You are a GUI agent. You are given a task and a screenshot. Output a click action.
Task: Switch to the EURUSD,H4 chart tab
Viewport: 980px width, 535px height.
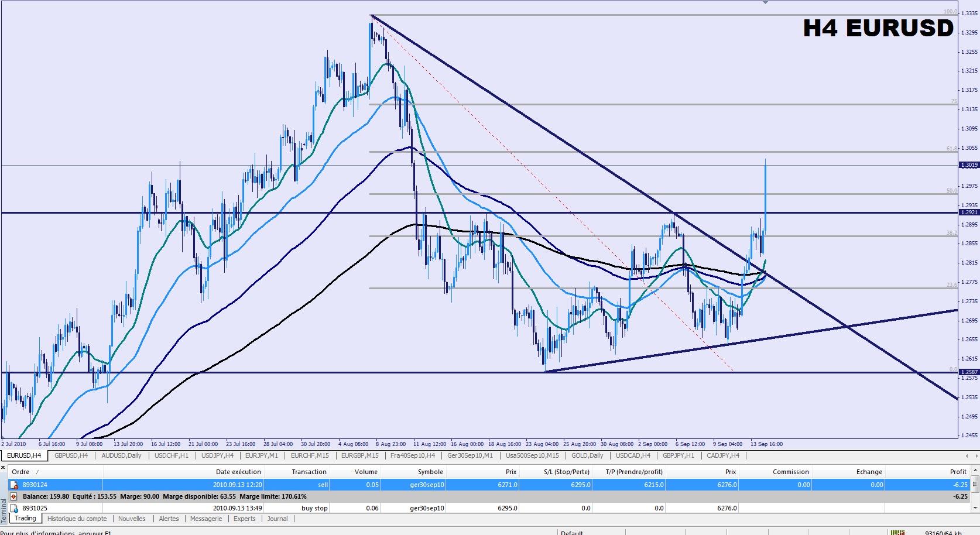click(x=24, y=455)
